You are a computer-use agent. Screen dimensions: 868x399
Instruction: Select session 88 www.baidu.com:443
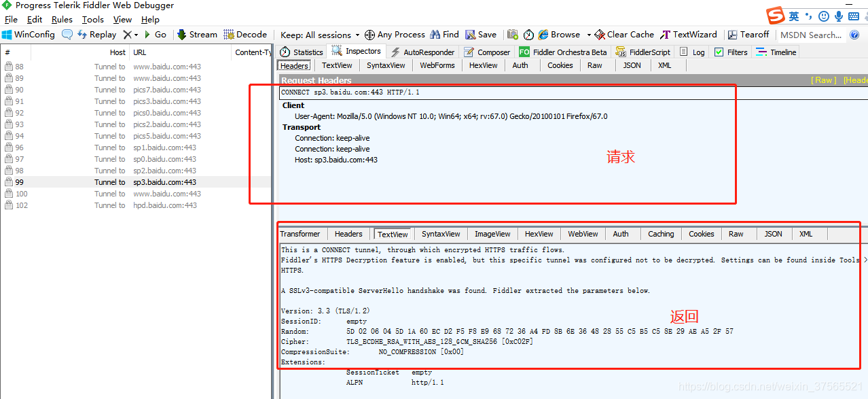click(x=136, y=67)
